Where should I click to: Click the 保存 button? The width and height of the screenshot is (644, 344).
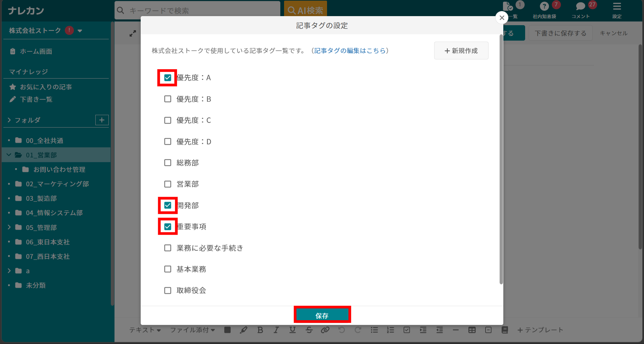[x=322, y=315]
